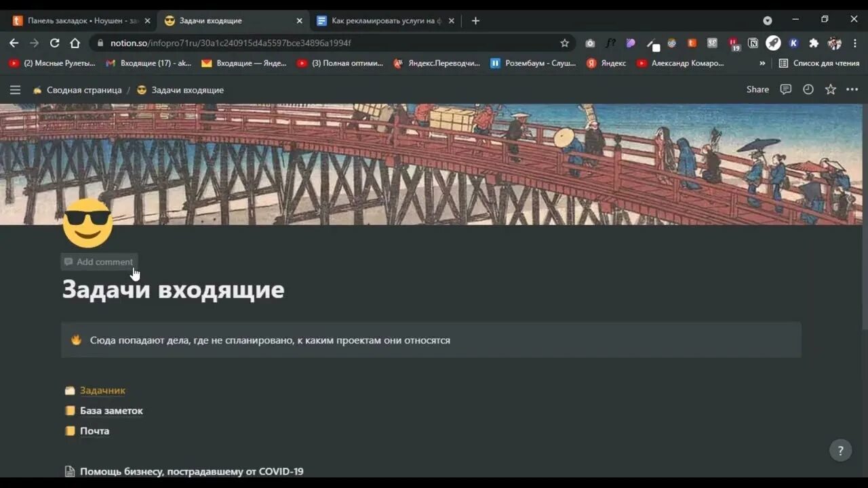This screenshot has height=488, width=868.
Task: Go to the browser home page
Action: [x=75, y=43]
